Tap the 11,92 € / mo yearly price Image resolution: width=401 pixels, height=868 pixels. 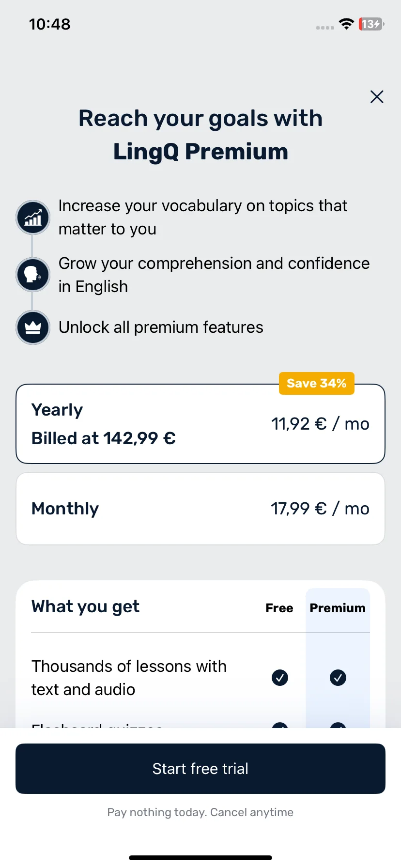tap(320, 424)
